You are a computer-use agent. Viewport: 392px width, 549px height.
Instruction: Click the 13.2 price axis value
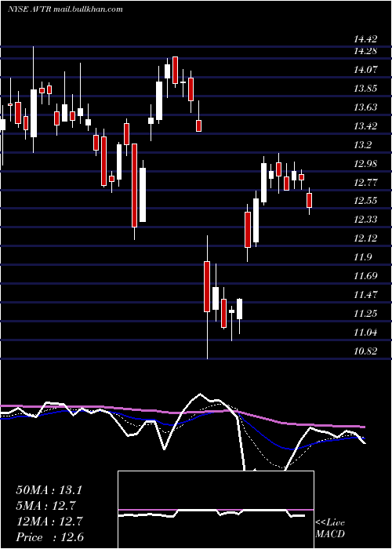pyautogui.click(x=363, y=145)
